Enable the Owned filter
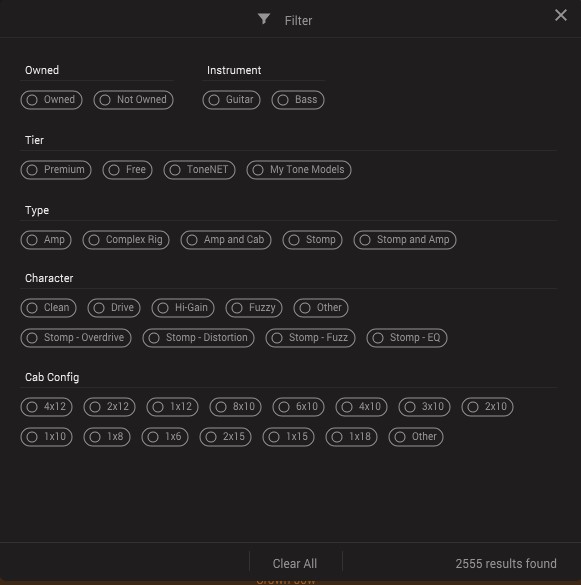 (x=51, y=100)
